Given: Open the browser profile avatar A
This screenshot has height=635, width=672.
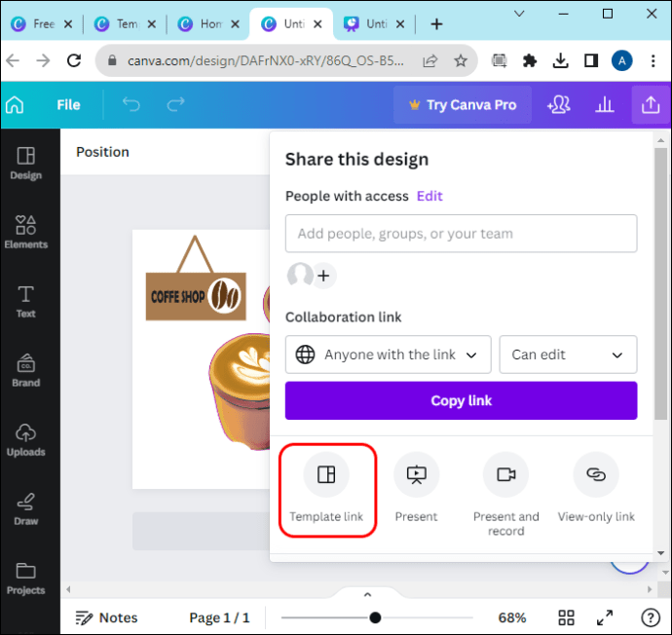Looking at the screenshot, I should pyautogui.click(x=621, y=60).
